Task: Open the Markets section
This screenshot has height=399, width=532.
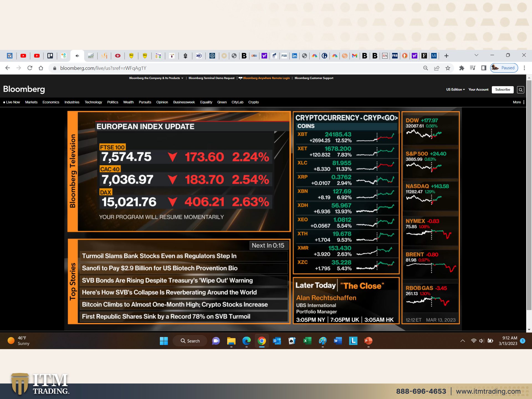Action: click(31, 102)
